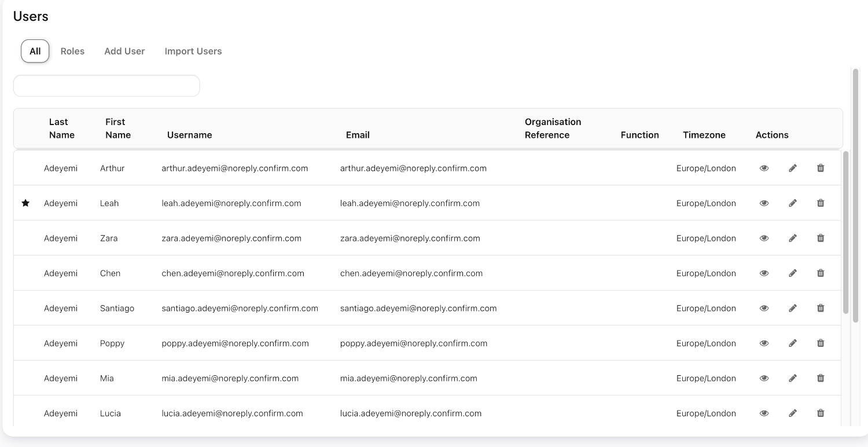The width and height of the screenshot is (868, 447).
Task: View Zara Adeyemi's details via eye icon
Action: (x=764, y=239)
